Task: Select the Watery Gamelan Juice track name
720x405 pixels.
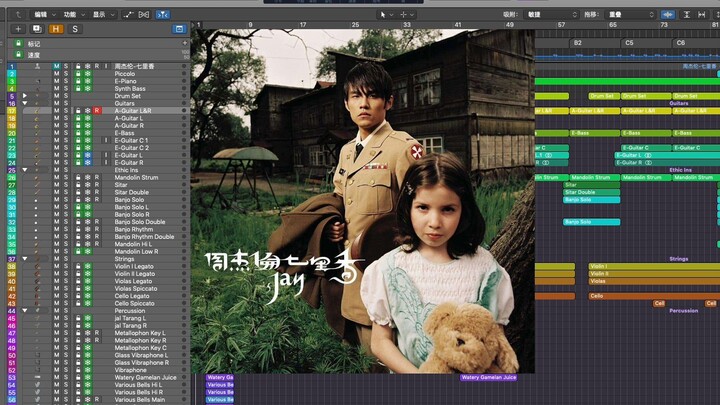Action: [x=145, y=377]
